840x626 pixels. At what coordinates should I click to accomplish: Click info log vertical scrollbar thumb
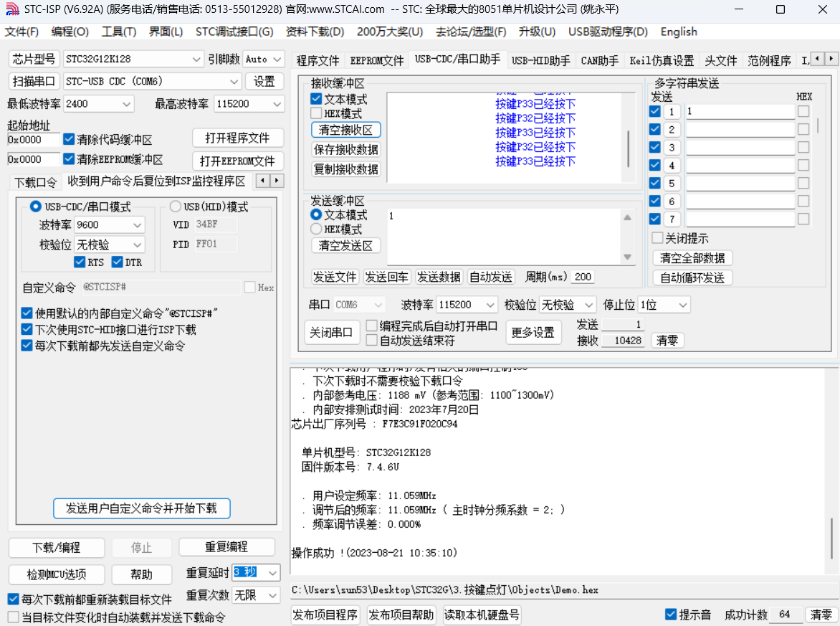(x=831, y=539)
